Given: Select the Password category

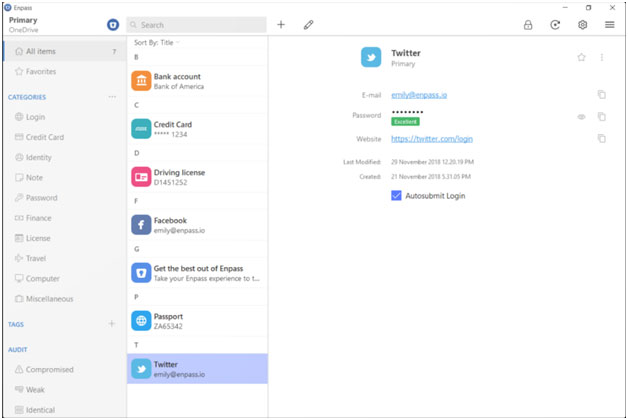Looking at the screenshot, I should coord(64,198).
